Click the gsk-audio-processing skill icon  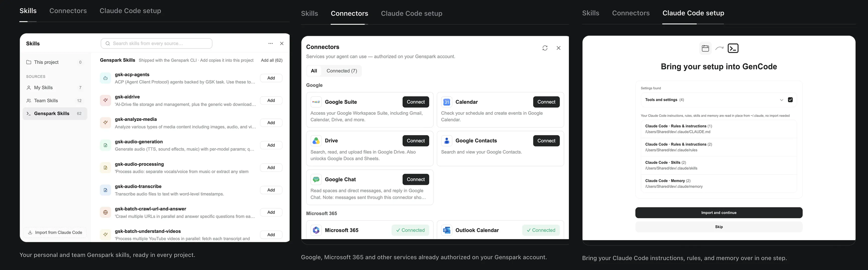[x=105, y=167]
